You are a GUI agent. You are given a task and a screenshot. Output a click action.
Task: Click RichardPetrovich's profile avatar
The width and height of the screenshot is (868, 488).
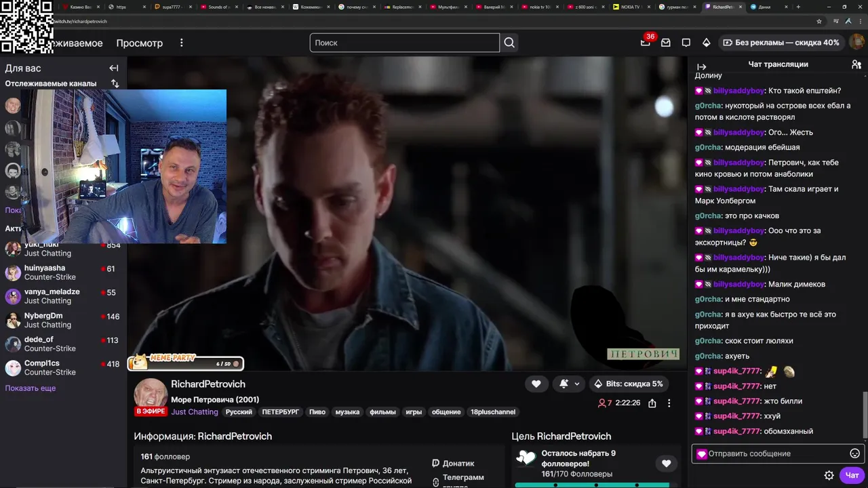(x=151, y=395)
